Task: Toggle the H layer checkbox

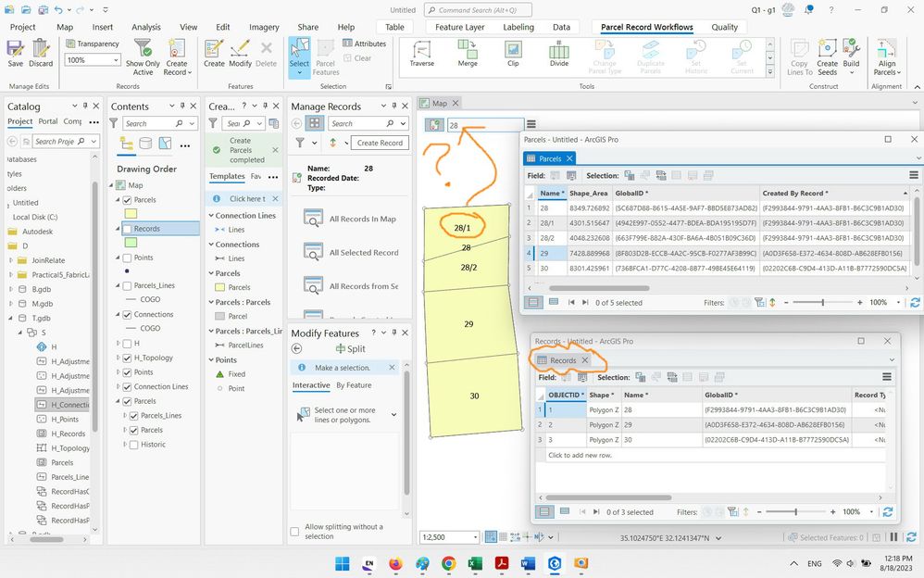Action: pyautogui.click(x=127, y=344)
